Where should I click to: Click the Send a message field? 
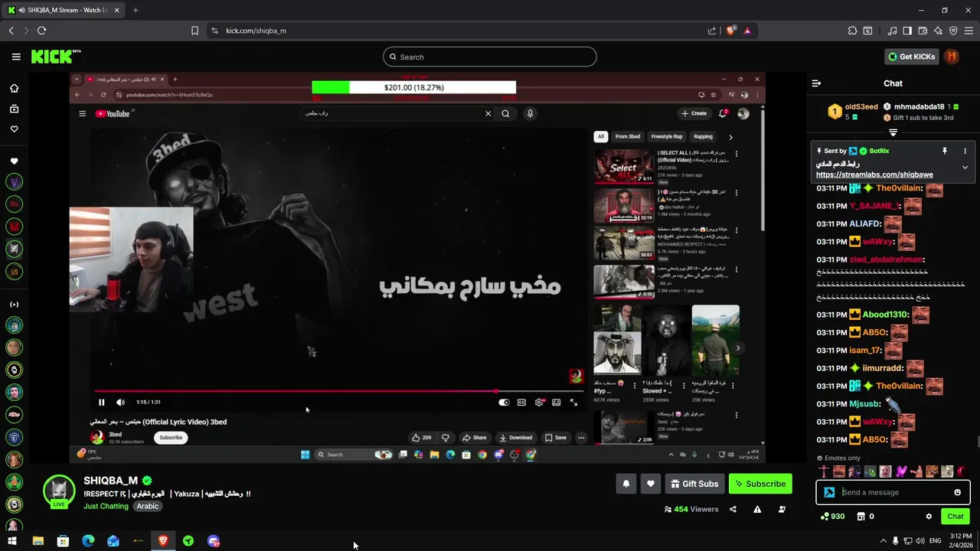pyautogui.click(x=893, y=492)
